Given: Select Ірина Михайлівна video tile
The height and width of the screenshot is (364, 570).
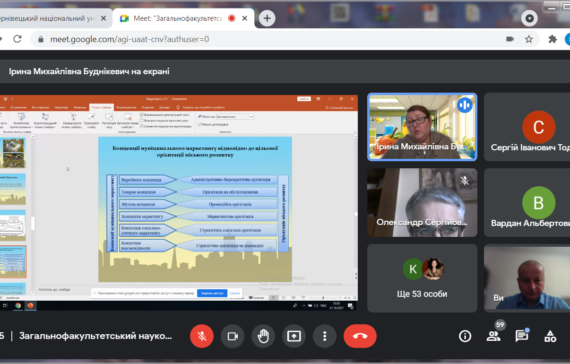Looking at the screenshot, I should click(422, 127).
